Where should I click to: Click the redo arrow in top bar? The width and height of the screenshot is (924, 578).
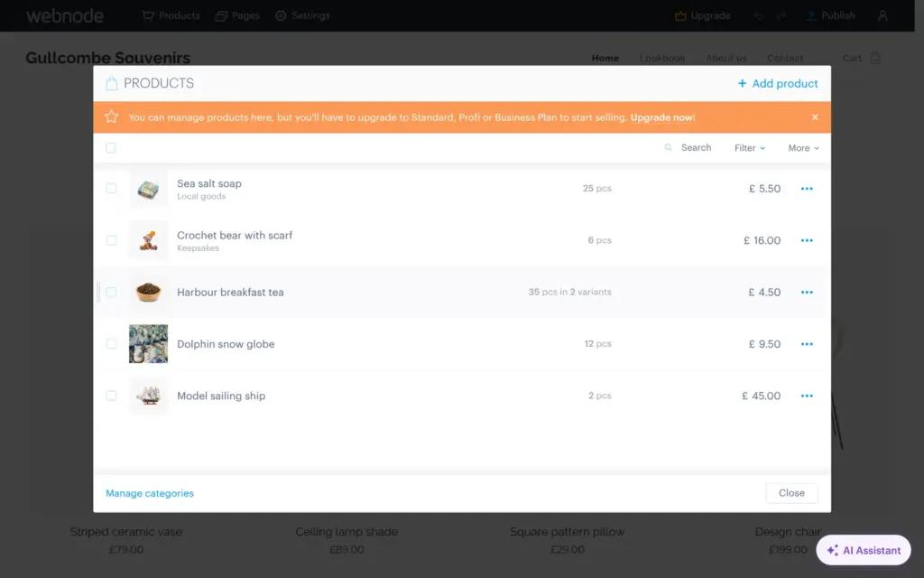coord(781,16)
